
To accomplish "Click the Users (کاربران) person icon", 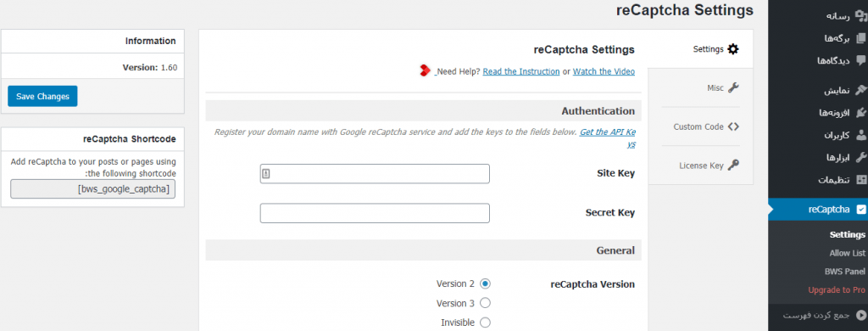I will [x=860, y=135].
